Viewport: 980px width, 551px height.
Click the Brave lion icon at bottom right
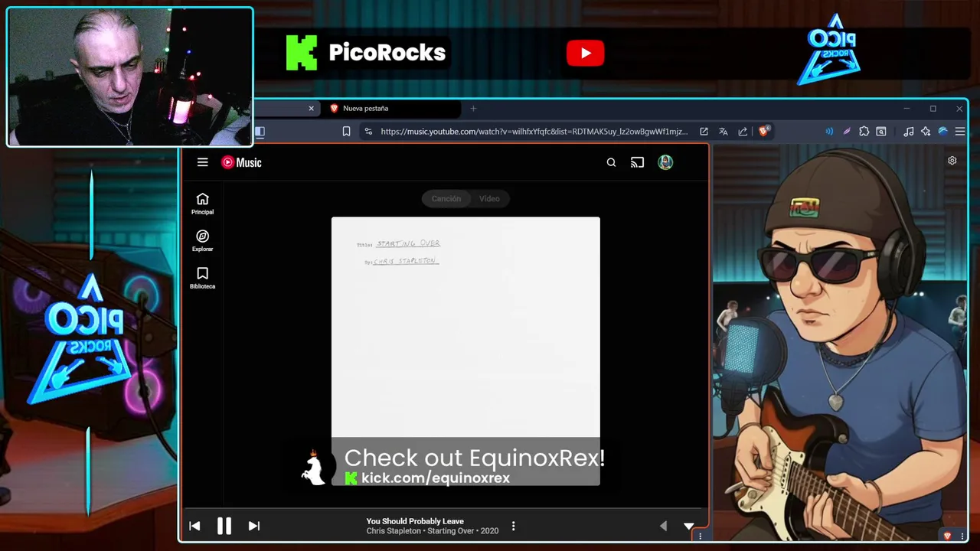pyautogui.click(x=947, y=536)
